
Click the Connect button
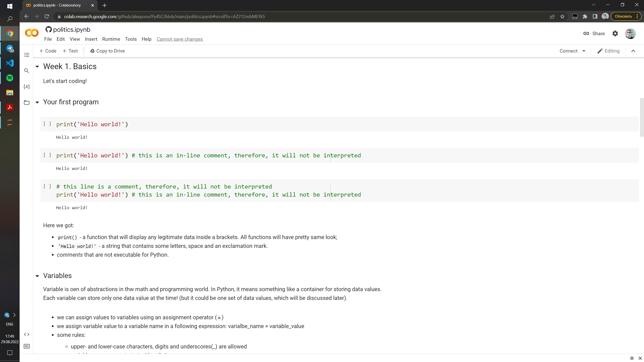[569, 51]
